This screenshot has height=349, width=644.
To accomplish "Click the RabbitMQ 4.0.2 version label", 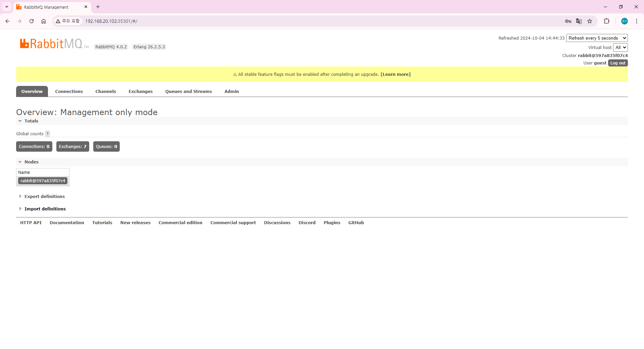I will tap(111, 47).
